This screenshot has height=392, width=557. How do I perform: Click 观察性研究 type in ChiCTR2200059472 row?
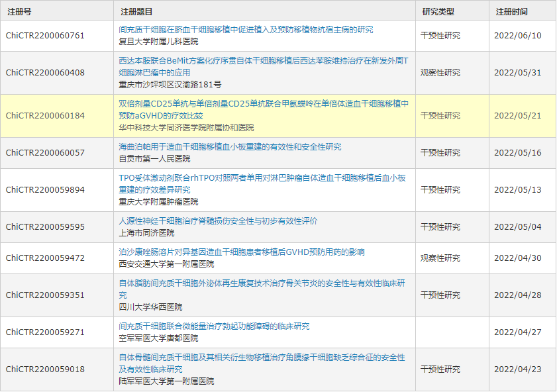coord(440,258)
